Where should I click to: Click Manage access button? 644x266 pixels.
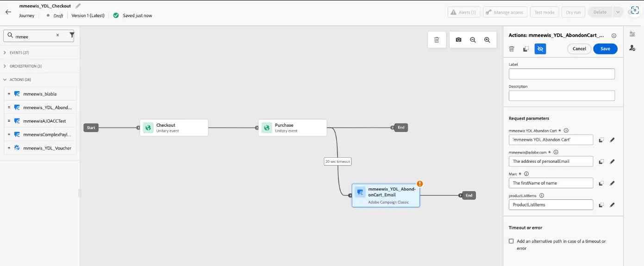505,12
